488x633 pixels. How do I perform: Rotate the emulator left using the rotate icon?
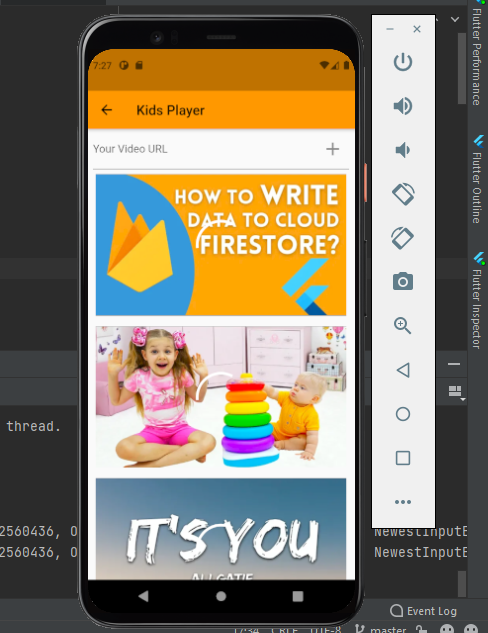point(403,194)
